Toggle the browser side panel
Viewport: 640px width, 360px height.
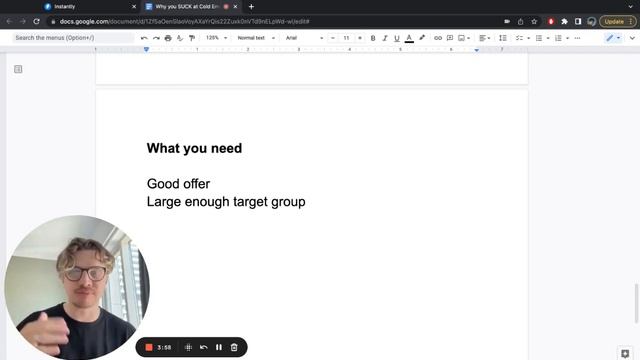[578, 21]
